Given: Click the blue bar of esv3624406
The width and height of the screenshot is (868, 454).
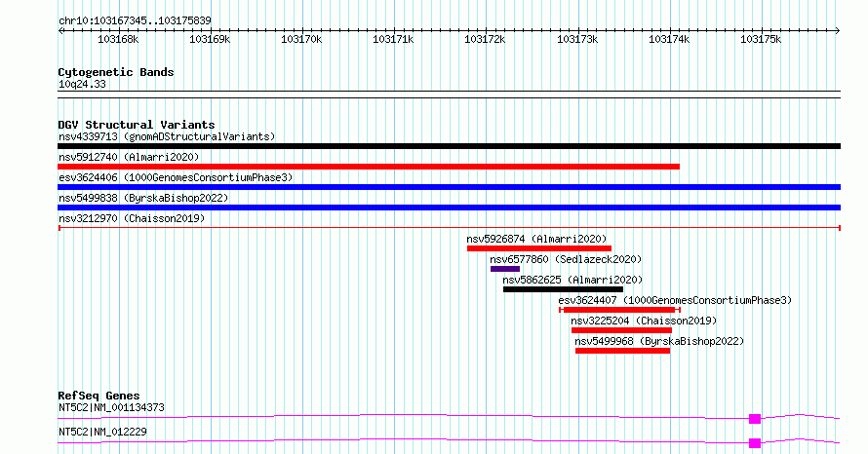Looking at the screenshot, I should point(449,187).
